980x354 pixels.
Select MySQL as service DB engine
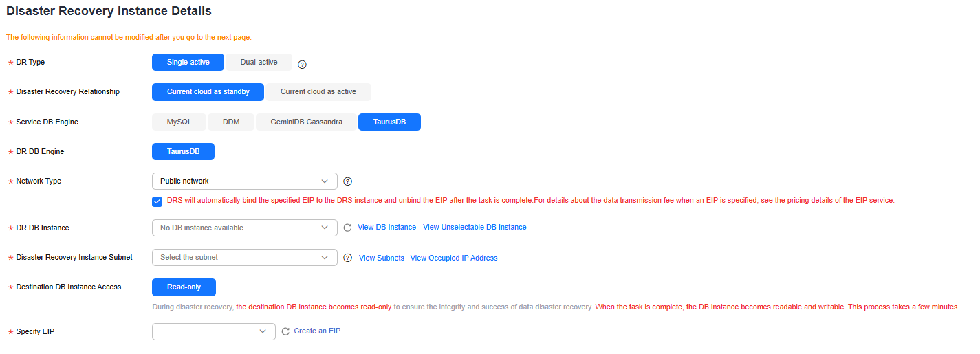point(179,122)
